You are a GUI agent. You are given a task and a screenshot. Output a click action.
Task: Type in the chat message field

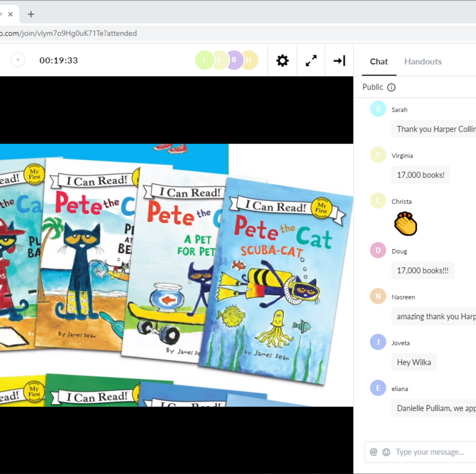tap(430, 452)
